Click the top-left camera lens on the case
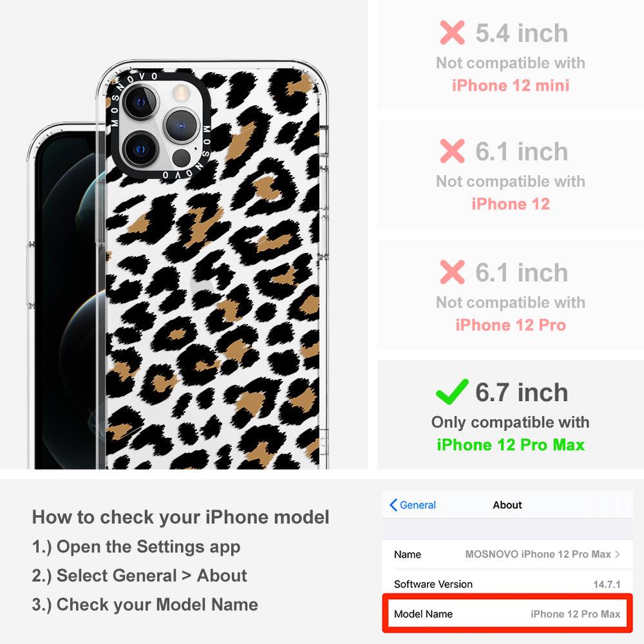 [x=140, y=102]
